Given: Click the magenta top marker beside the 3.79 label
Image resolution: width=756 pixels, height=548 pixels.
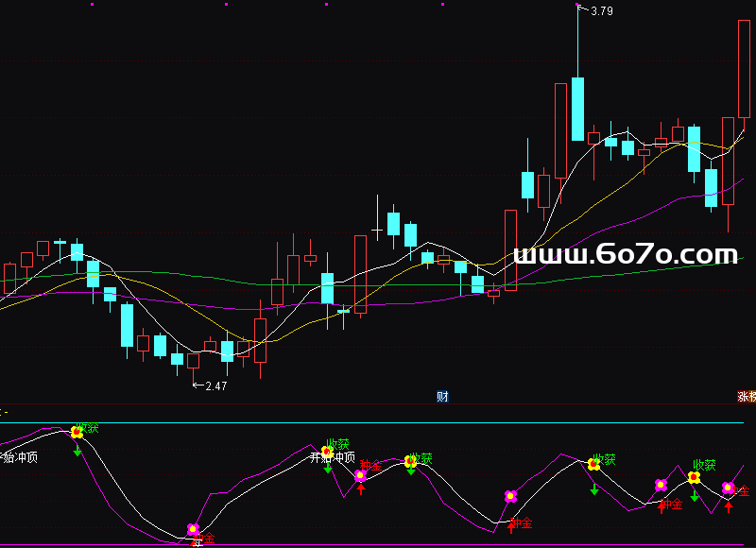Looking at the screenshot, I should point(576,4).
